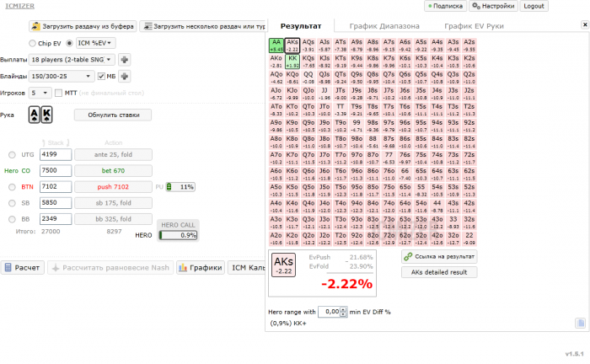Open the blinds 150/300-25 dropdown
Screen dimensions: 590x364
coord(62,77)
